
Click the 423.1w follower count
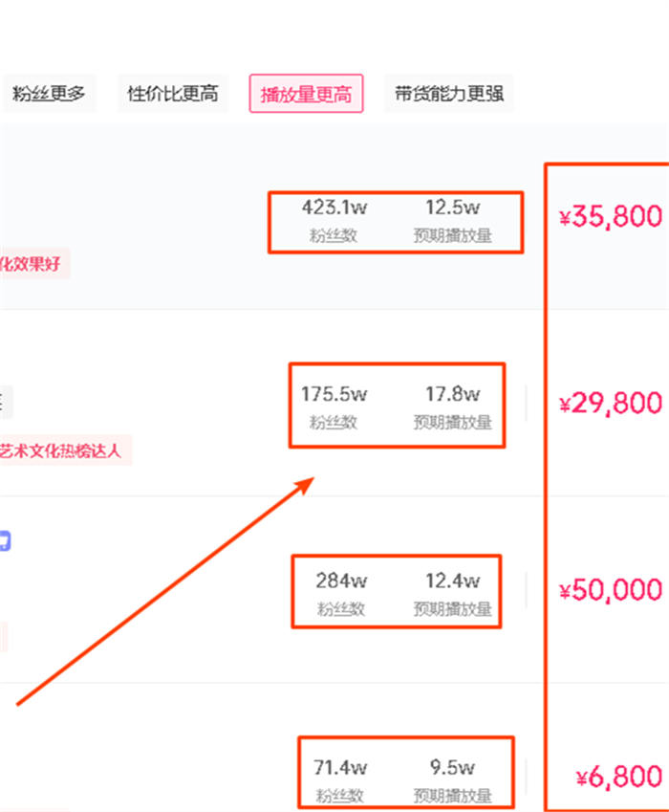coord(334,208)
